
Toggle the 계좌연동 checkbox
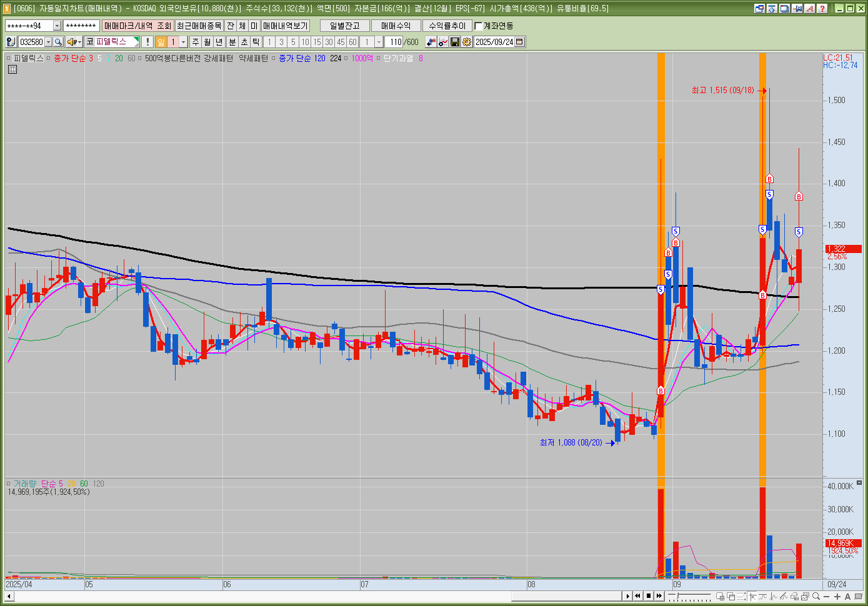(x=479, y=26)
